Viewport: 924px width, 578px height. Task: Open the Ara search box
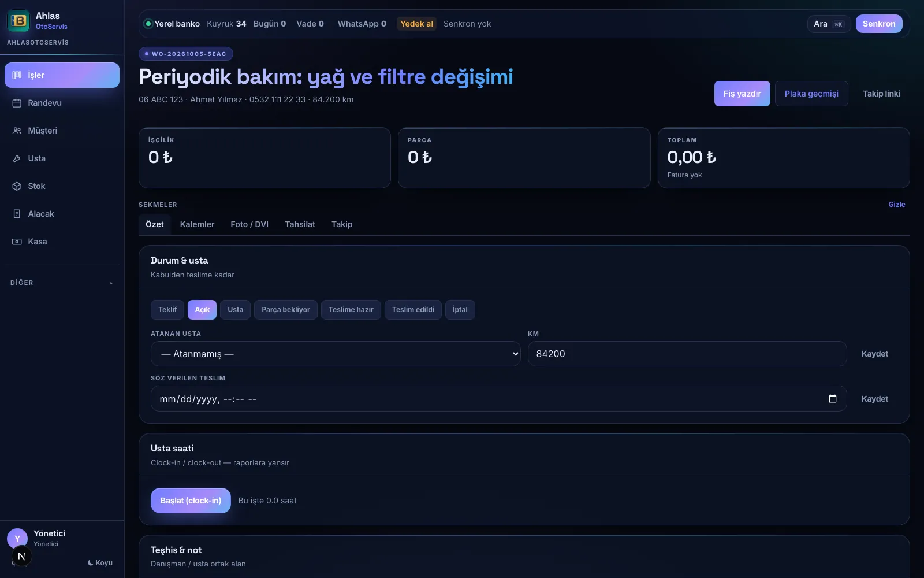pyautogui.click(x=829, y=24)
